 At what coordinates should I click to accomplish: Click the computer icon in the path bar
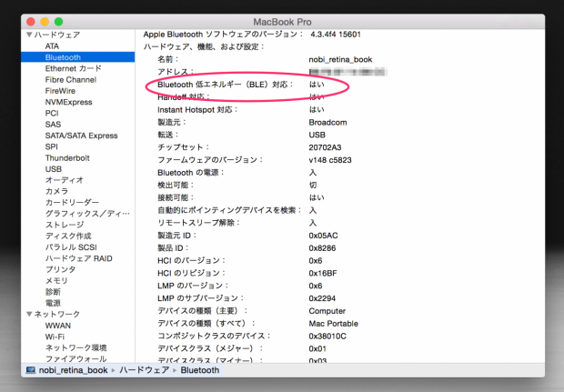point(30,370)
